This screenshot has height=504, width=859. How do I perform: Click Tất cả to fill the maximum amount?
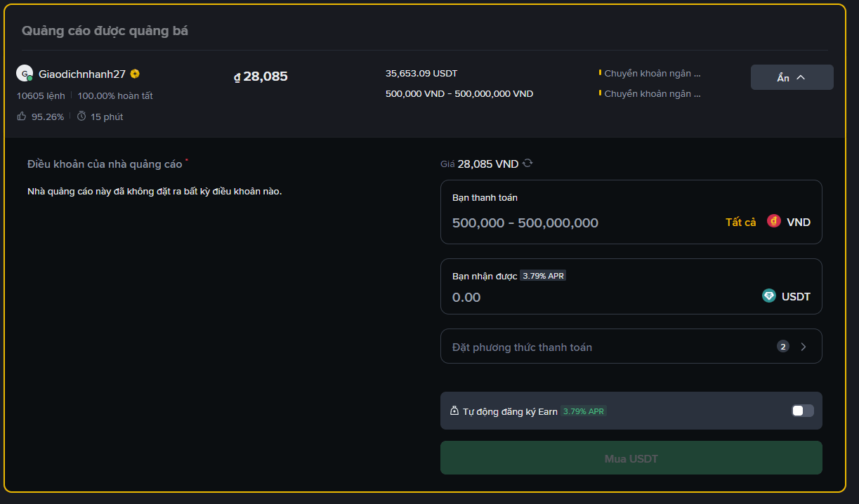(740, 223)
